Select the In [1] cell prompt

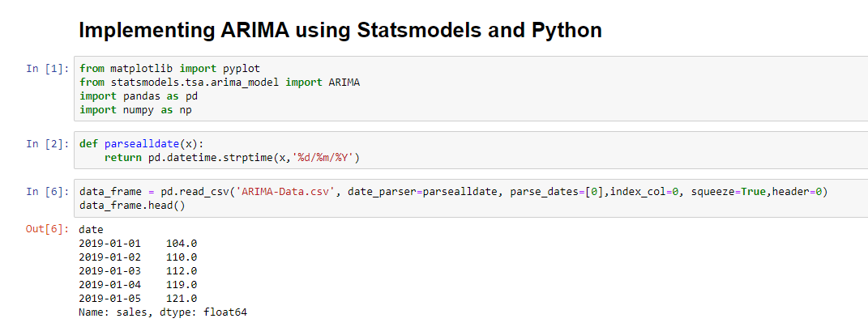tap(48, 69)
